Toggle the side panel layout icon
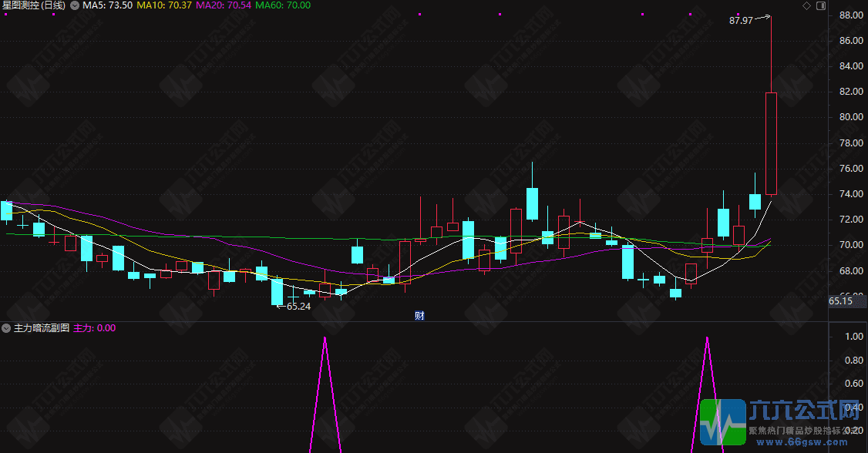This screenshot has height=453, width=868. click(x=821, y=5)
